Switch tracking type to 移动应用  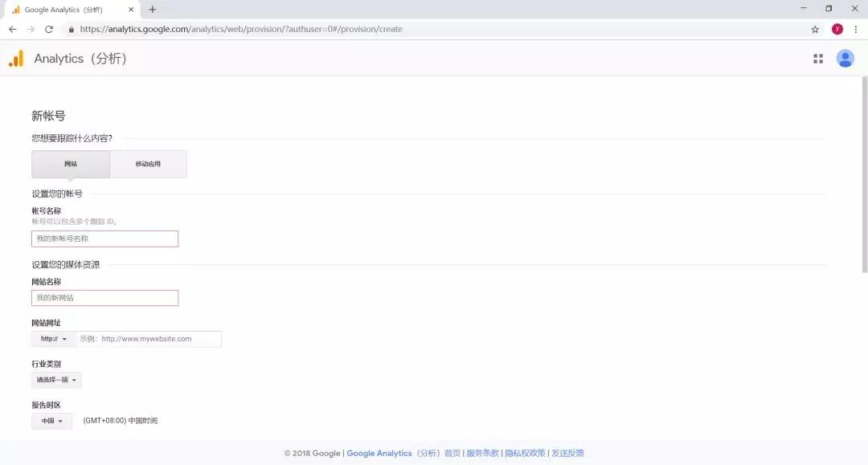point(148,163)
